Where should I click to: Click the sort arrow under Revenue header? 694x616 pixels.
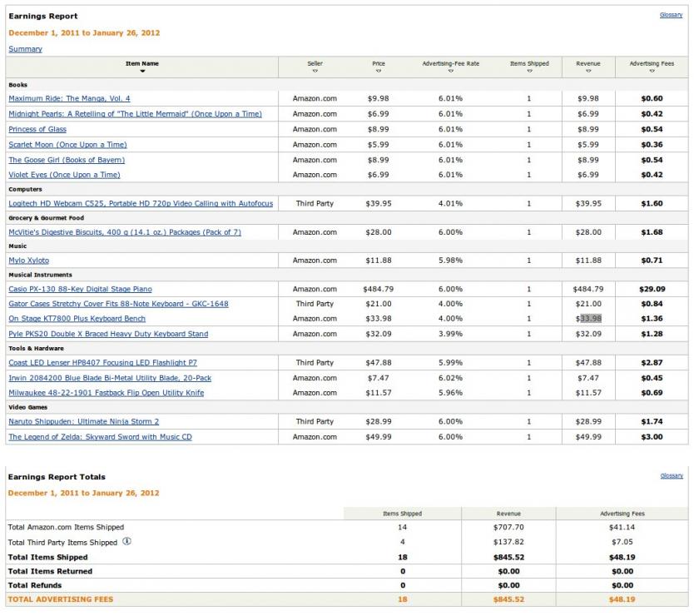[588, 72]
